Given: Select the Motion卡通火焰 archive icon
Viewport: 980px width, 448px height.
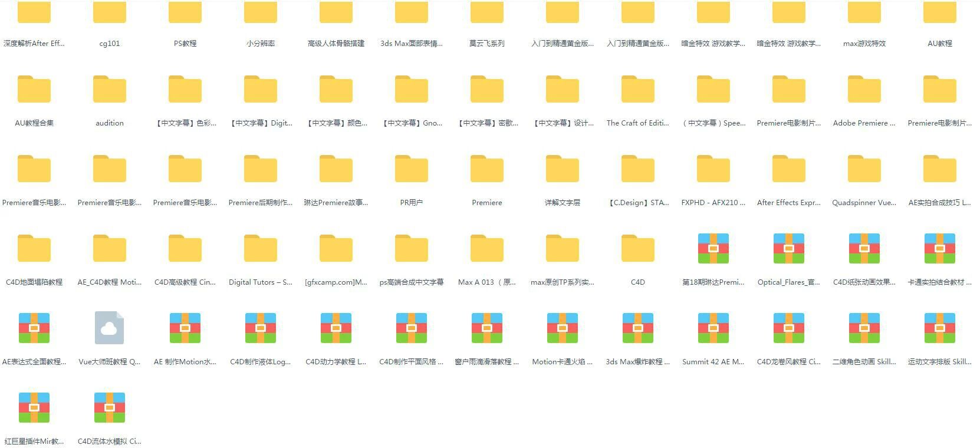Looking at the screenshot, I should 563,328.
